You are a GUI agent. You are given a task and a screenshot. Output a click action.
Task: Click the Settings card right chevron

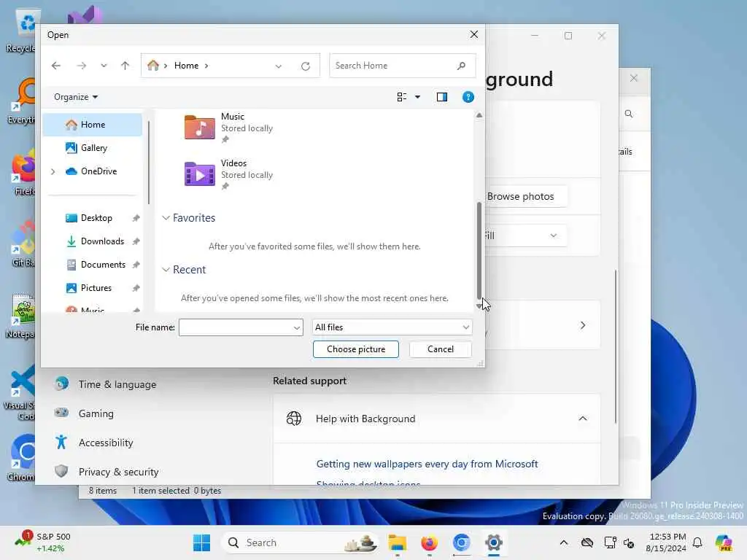tap(583, 326)
